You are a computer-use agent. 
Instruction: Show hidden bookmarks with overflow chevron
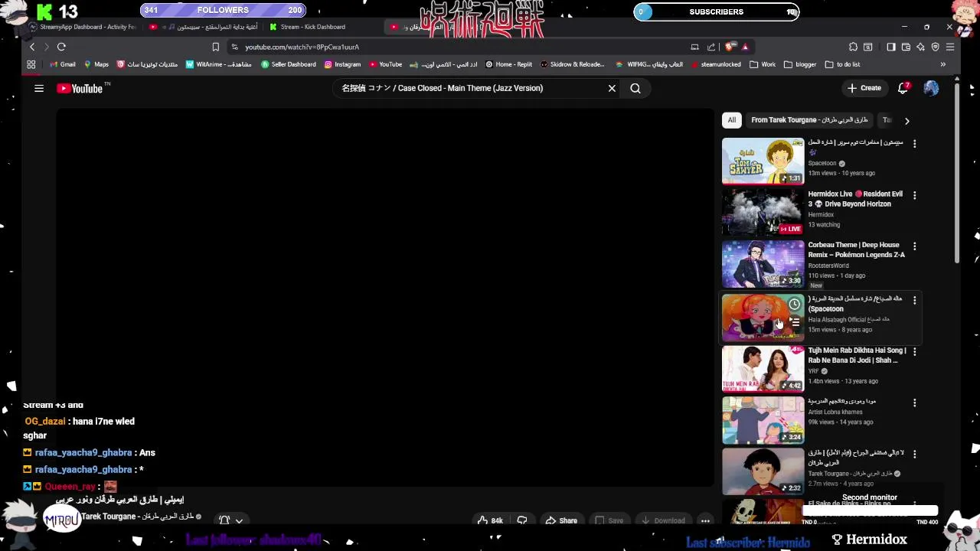coord(942,64)
